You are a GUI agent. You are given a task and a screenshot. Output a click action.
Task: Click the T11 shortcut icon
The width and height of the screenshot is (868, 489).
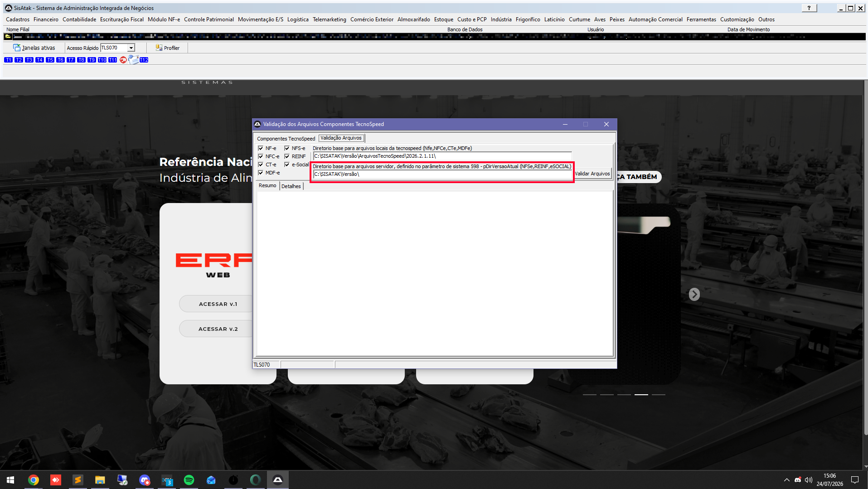point(112,60)
